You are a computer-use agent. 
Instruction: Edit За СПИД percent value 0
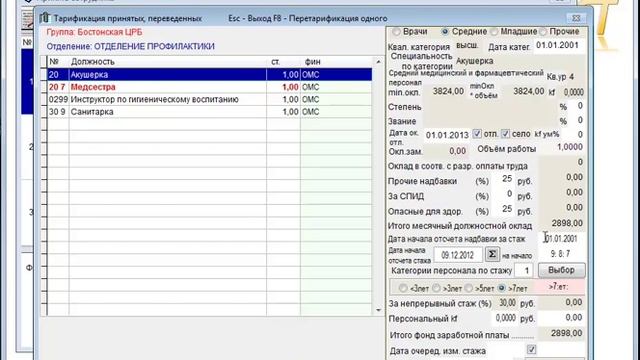click(x=503, y=194)
